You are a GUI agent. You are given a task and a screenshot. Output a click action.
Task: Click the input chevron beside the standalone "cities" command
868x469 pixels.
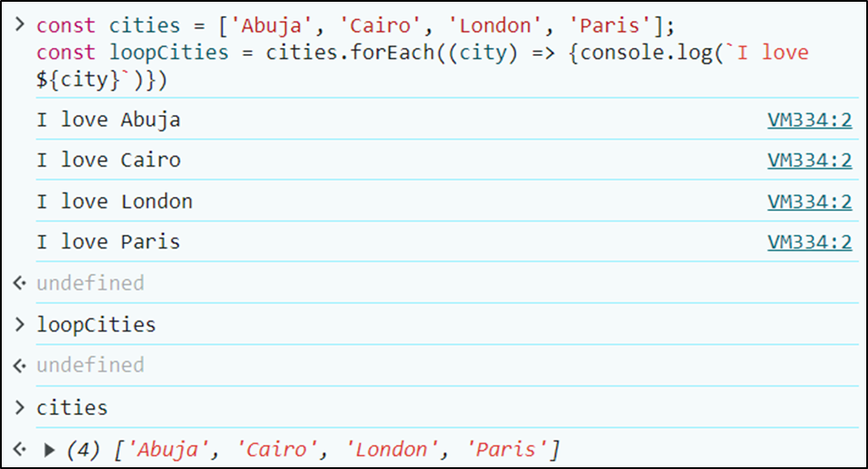pyautogui.click(x=20, y=408)
